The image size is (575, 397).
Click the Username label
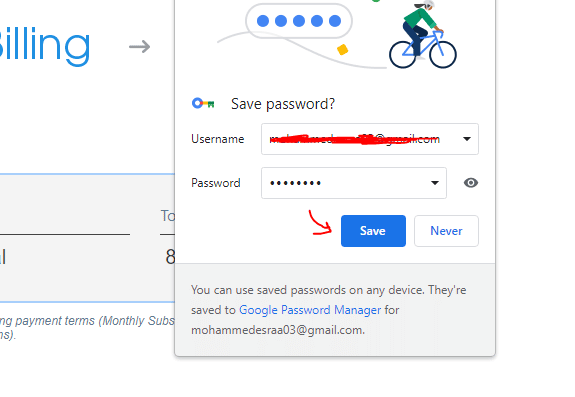tap(217, 139)
